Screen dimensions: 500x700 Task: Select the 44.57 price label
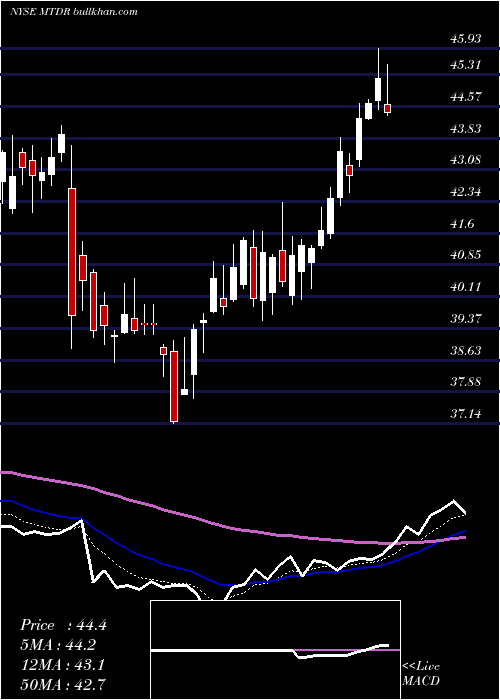[x=466, y=97]
